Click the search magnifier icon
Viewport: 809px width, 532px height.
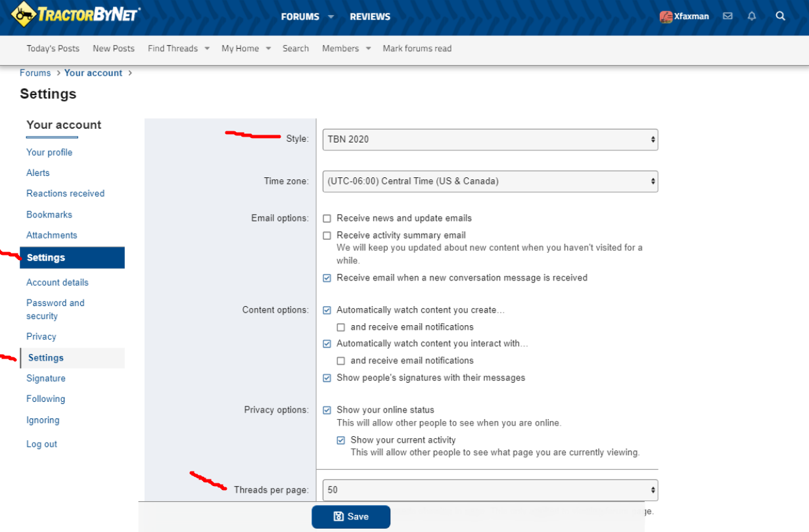pyautogui.click(x=780, y=16)
